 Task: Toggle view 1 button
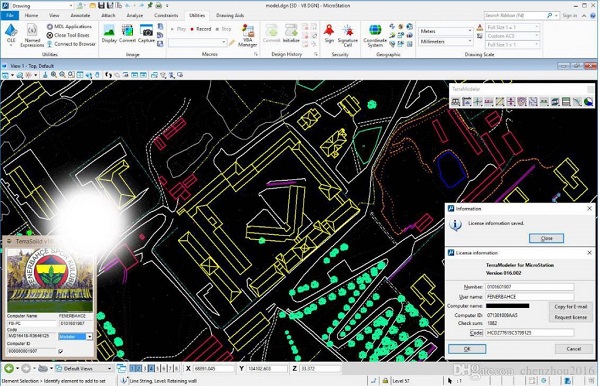(132, 368)
